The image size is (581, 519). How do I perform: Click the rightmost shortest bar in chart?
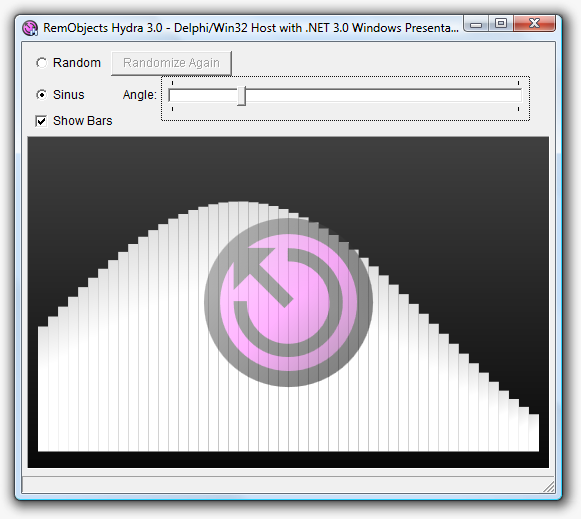[x=534, y=433]
